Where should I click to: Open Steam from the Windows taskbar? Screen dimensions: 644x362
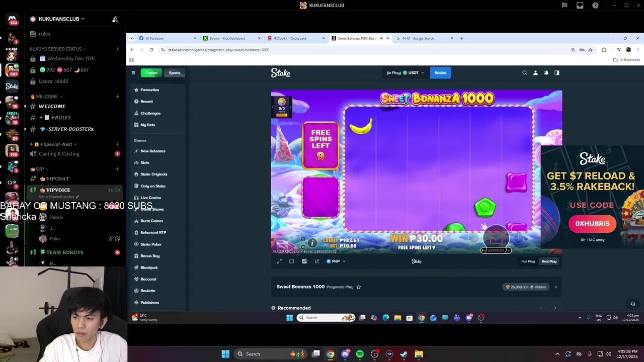point(404,354)
